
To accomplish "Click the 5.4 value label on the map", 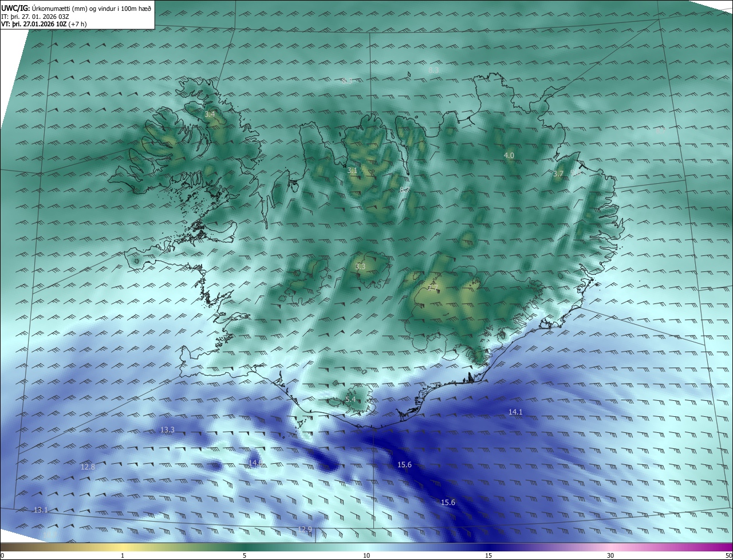I will [350, 400].
